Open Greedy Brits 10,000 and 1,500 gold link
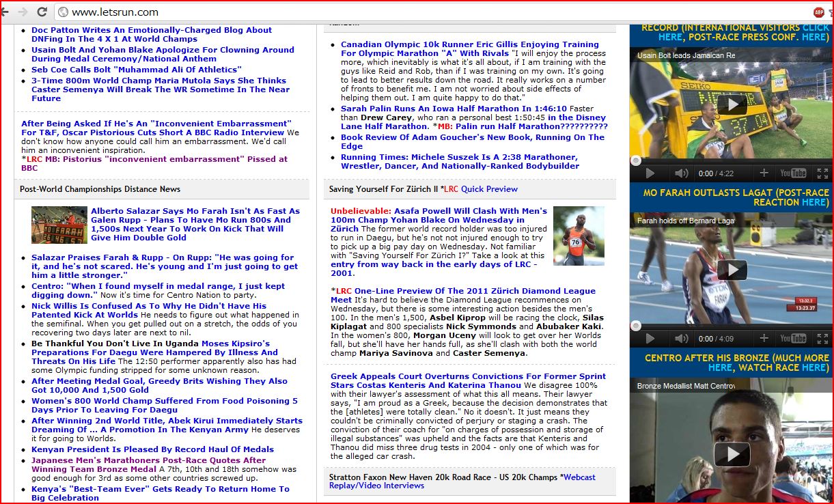Screen dimensions: 834x504 click(159, 385)
